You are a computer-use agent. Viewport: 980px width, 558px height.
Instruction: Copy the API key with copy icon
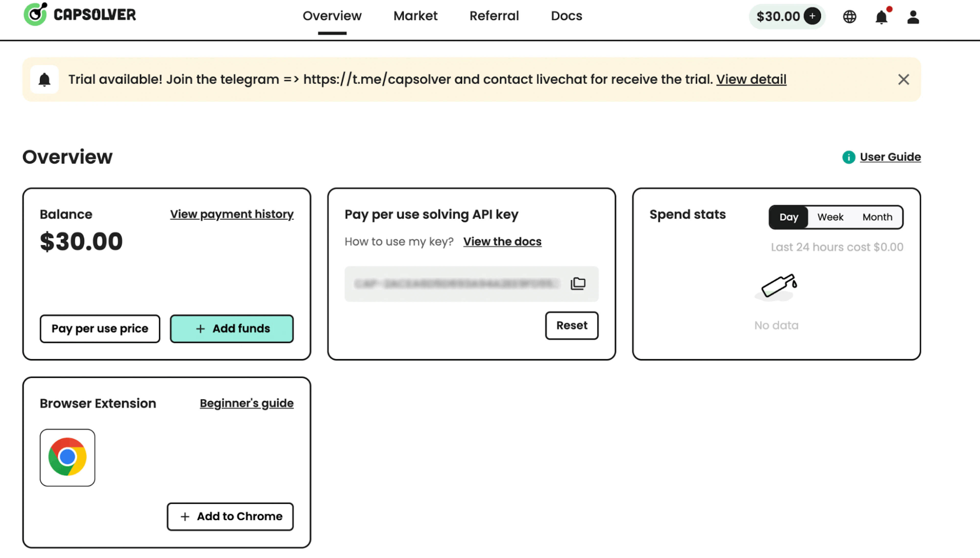pos(578,284)
